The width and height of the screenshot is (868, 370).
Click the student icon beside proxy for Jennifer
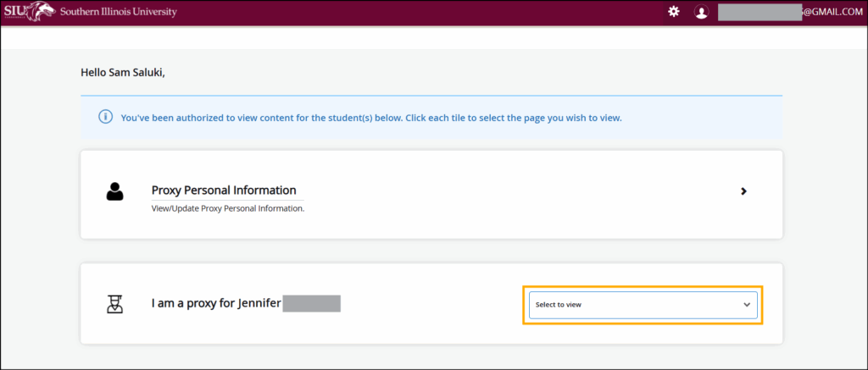click(x=114, y=303)
